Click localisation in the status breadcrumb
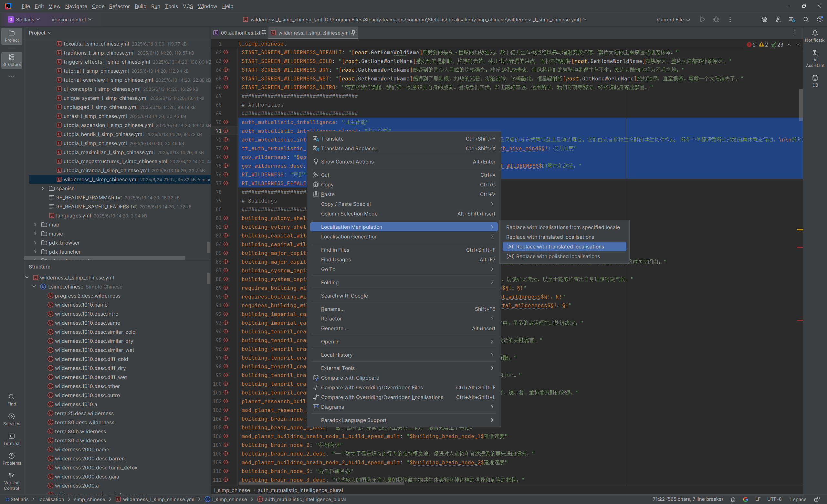Image resolution: width=827 pixels, height=504 pixels. [51, 499]
